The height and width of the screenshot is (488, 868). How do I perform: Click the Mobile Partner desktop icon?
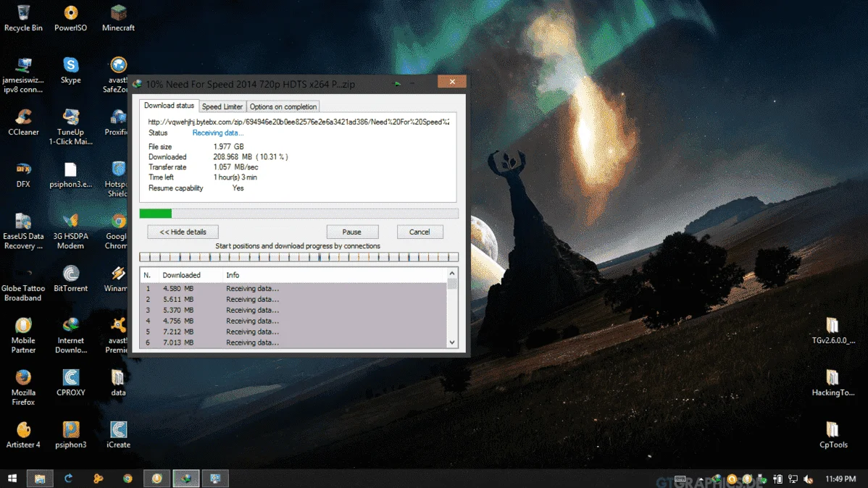coord(23,335)
